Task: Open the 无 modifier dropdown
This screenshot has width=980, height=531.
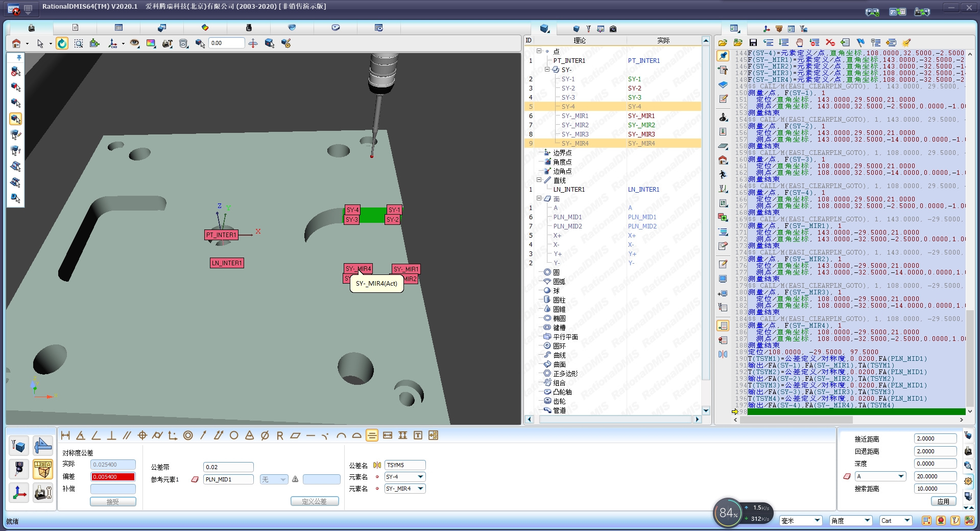Action: click(274, 479)
